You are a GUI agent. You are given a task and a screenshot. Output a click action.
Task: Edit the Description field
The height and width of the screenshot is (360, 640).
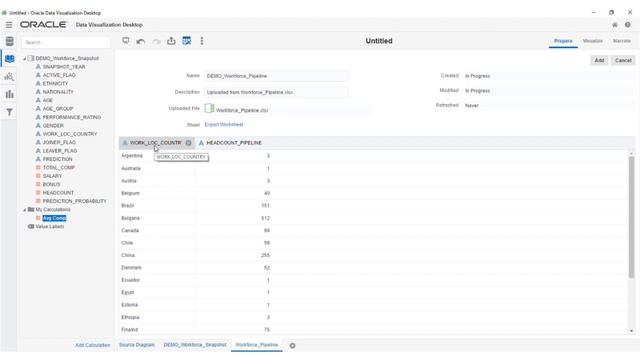[x=276, y=92]
